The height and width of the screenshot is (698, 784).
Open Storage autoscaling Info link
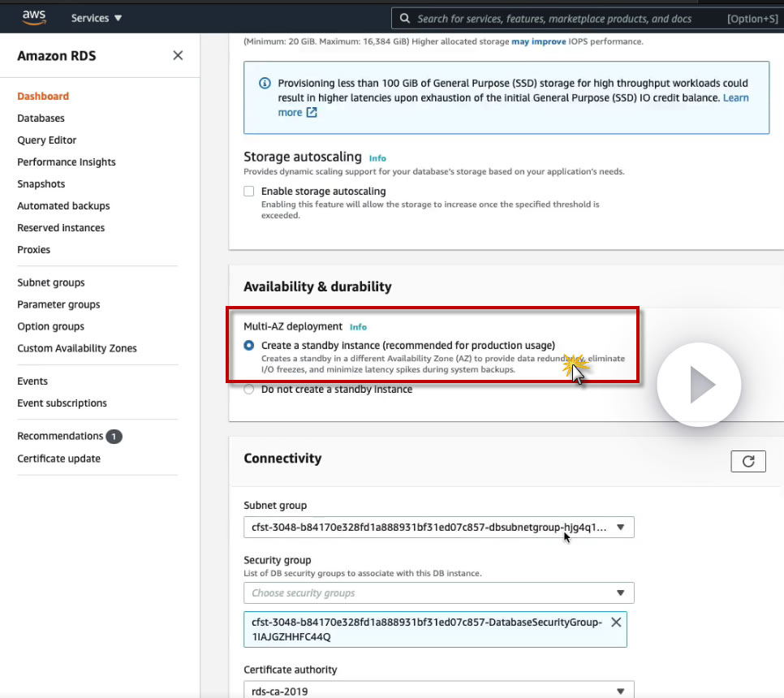click(x=377, y=158)
